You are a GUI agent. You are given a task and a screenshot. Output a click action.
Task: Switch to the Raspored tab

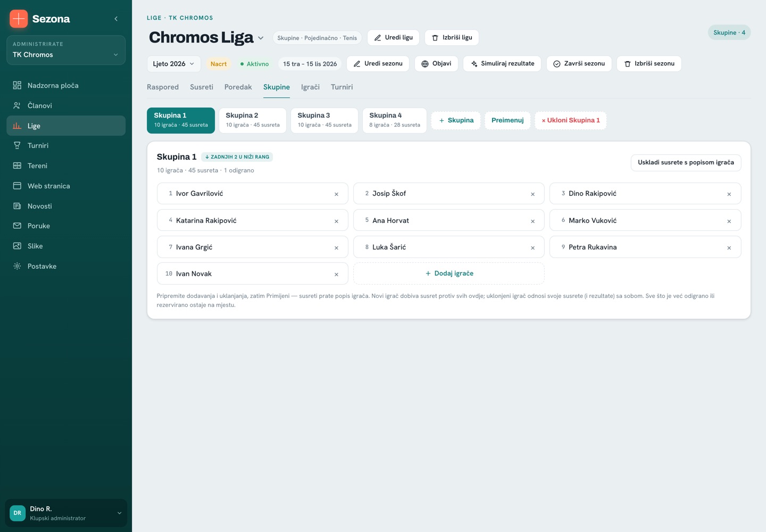163,87
